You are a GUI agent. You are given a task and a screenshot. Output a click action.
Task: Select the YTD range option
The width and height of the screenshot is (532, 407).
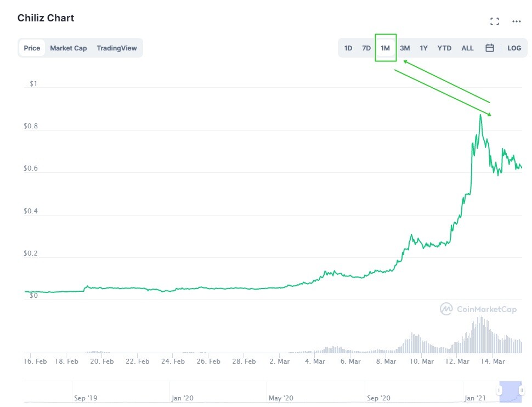444,48
